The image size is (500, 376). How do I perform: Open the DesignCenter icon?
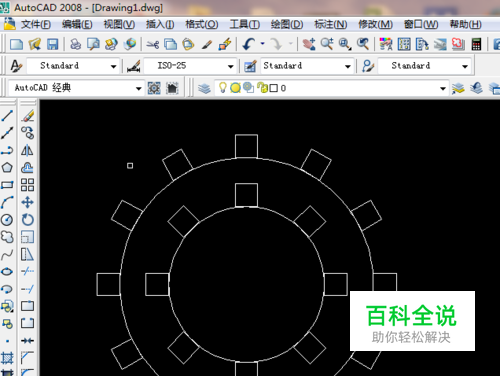pos(404,44)
